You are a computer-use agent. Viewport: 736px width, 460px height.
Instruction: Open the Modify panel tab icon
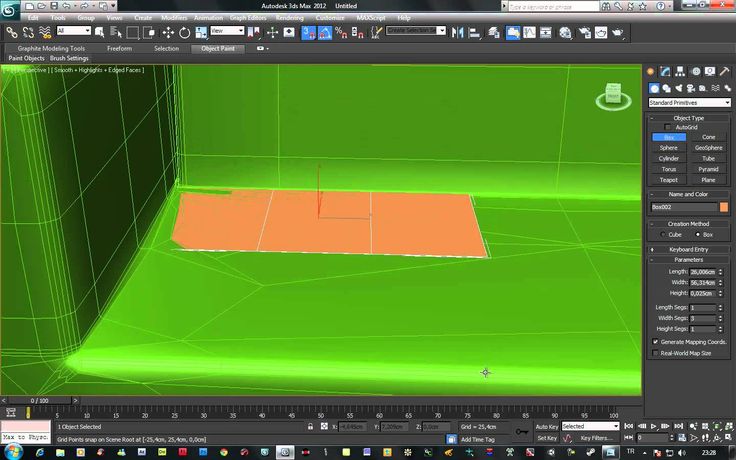[x=665, y=72]
